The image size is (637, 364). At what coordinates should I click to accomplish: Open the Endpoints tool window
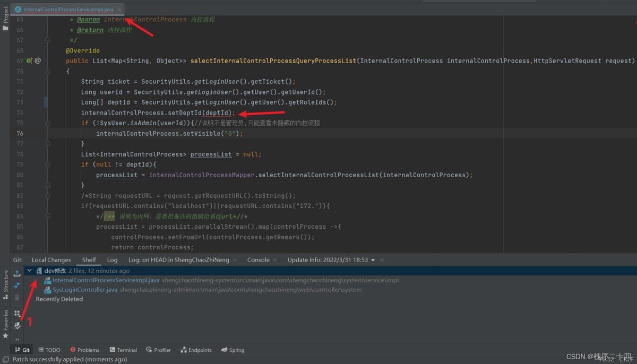point(196,350)
